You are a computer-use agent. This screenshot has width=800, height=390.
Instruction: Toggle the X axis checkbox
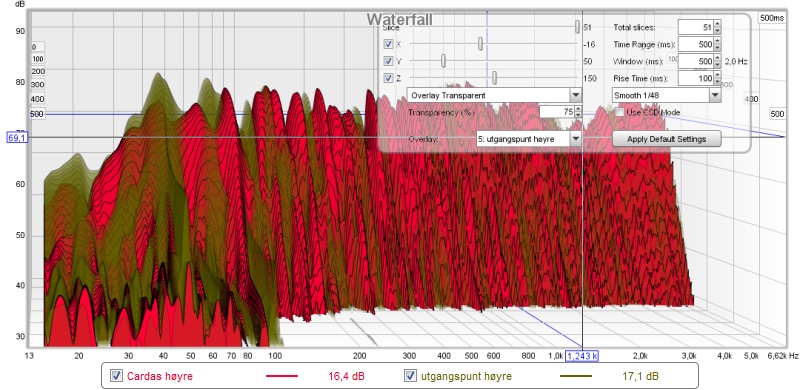click(388, 44)
